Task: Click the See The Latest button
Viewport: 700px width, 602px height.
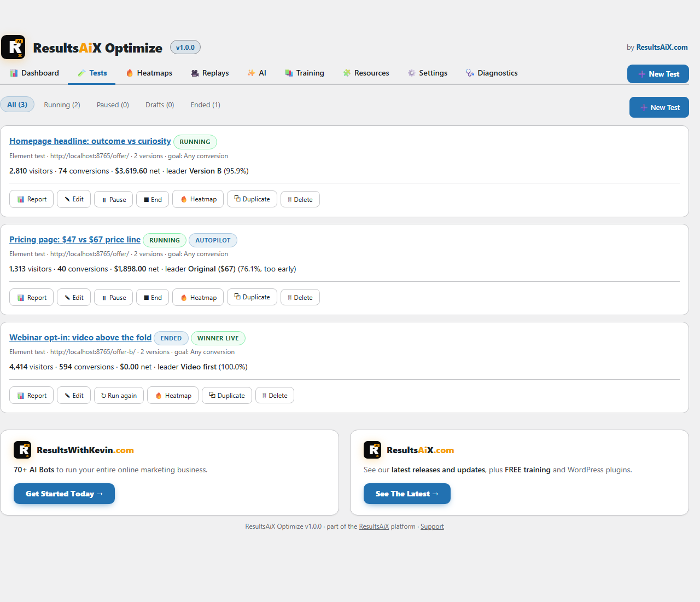Action: pos(407,494)
